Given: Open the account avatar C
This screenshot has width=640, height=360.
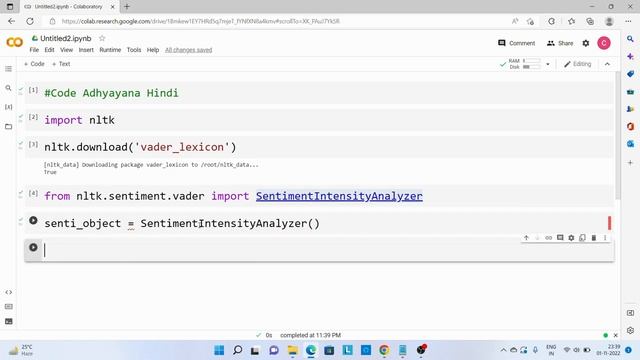Looking at the screenshot, I should point(604,43).
